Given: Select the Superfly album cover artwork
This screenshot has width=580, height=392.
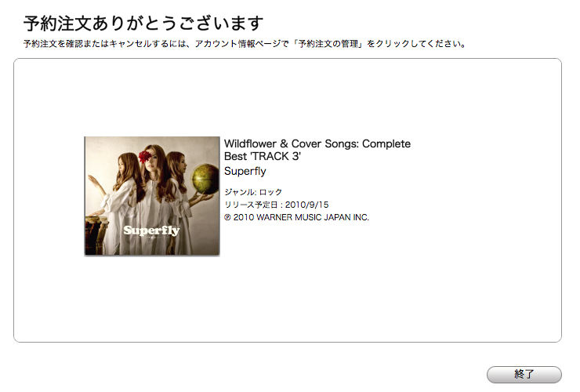Looking at the screenshot, I should pos(152,196).
